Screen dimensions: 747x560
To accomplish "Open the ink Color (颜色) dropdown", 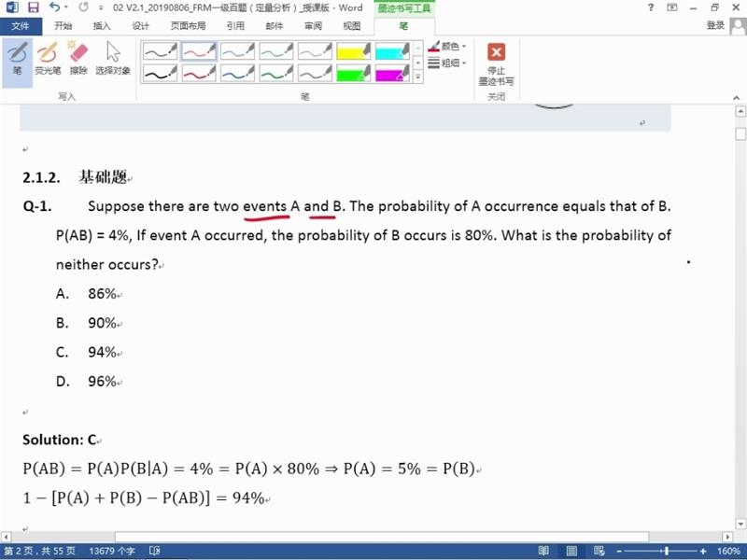I will [x=447, y=46].
